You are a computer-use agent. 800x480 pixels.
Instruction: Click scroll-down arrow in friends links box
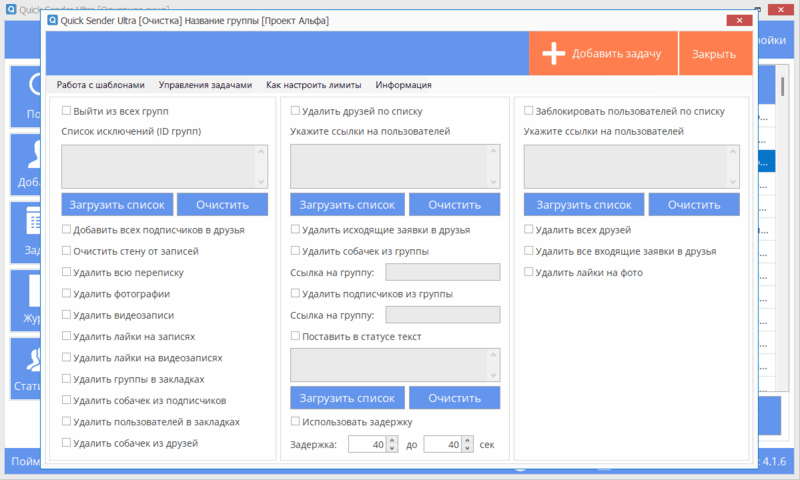(x=493, y=182)
